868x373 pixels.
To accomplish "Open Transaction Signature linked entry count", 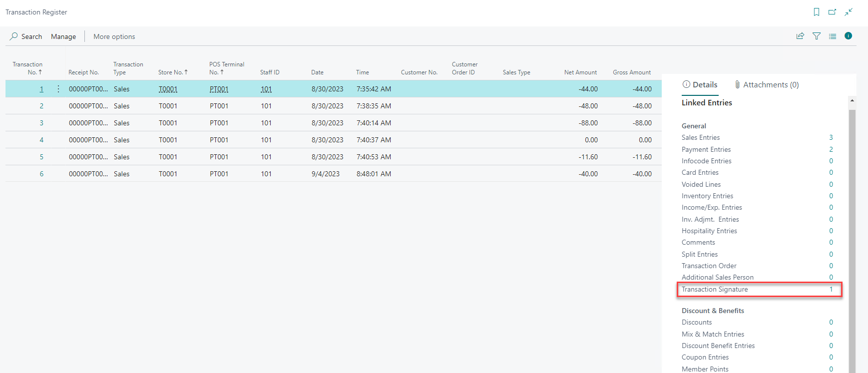I will pyautogui.click(x=831, y=289).
